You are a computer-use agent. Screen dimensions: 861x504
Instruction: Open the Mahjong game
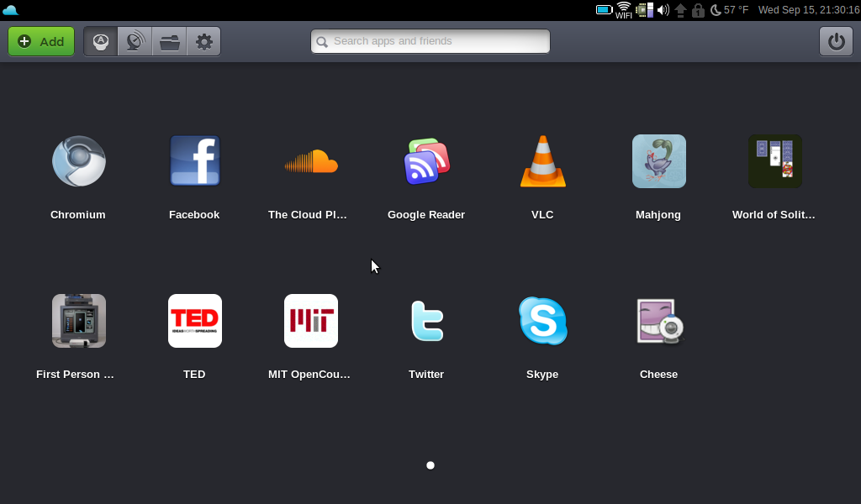(x=658, y=161)
